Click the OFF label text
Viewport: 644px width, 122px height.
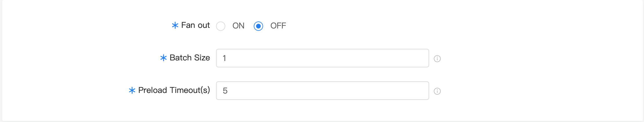coord(278,26)
